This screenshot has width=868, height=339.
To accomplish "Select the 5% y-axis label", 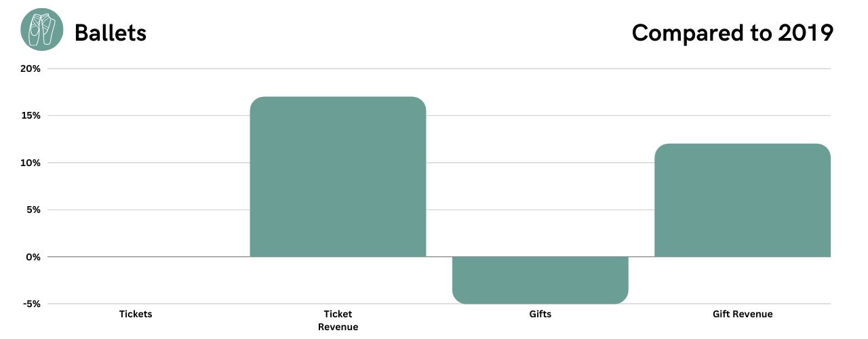I will (33, 210).
